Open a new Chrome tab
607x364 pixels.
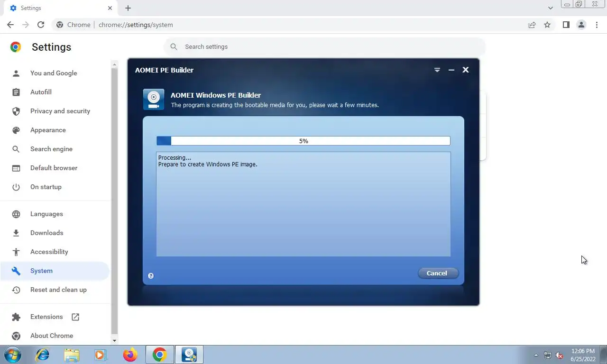pos(128,8)
